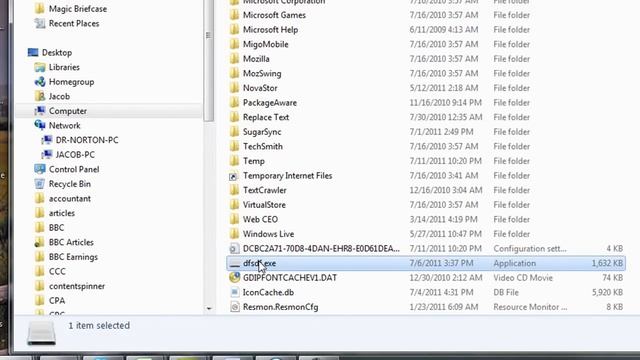Image resolution: width=640 pixels, height=360 pixels.
Task: Click the dfsdf.exe application icon
Action: tap(234, 264)
